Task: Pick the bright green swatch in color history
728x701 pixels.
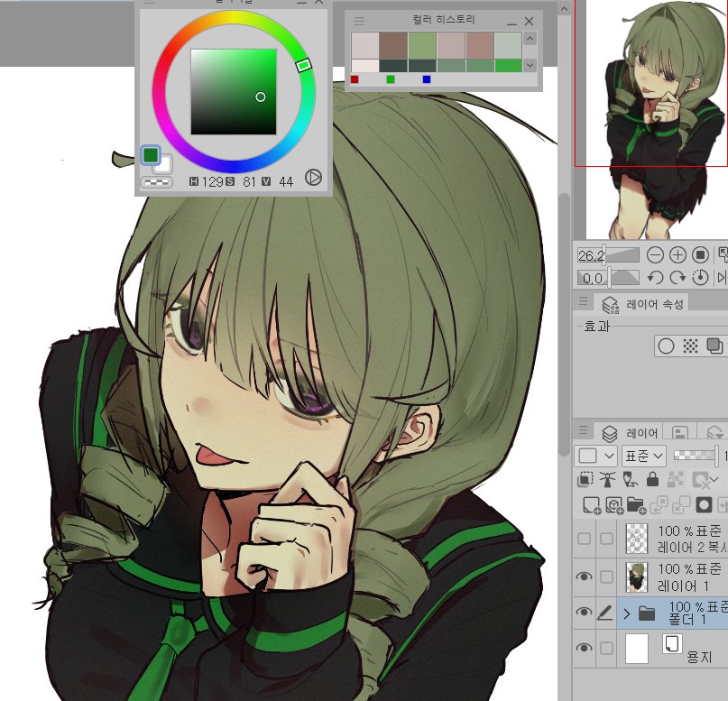Action: point(508,66)
